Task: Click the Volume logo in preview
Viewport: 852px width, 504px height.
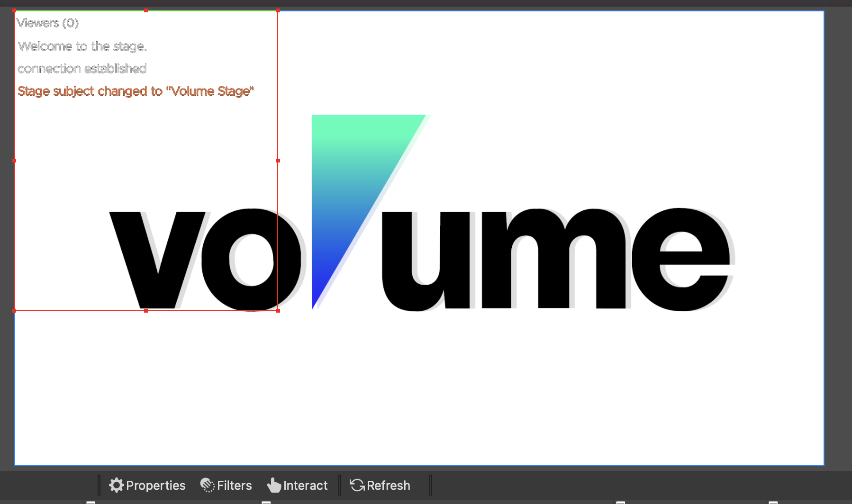Action: click(x=422, y=213)
